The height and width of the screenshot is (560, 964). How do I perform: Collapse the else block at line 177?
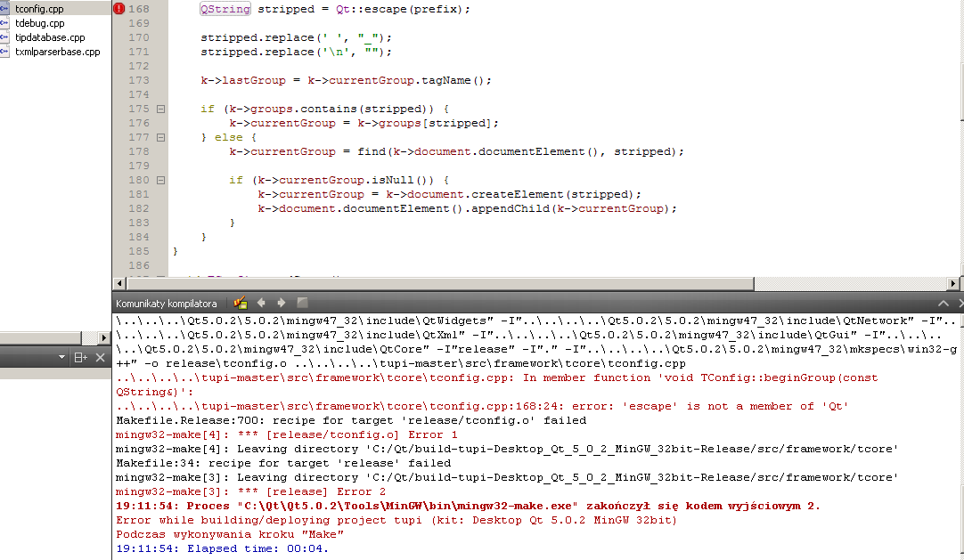(160, 137)
